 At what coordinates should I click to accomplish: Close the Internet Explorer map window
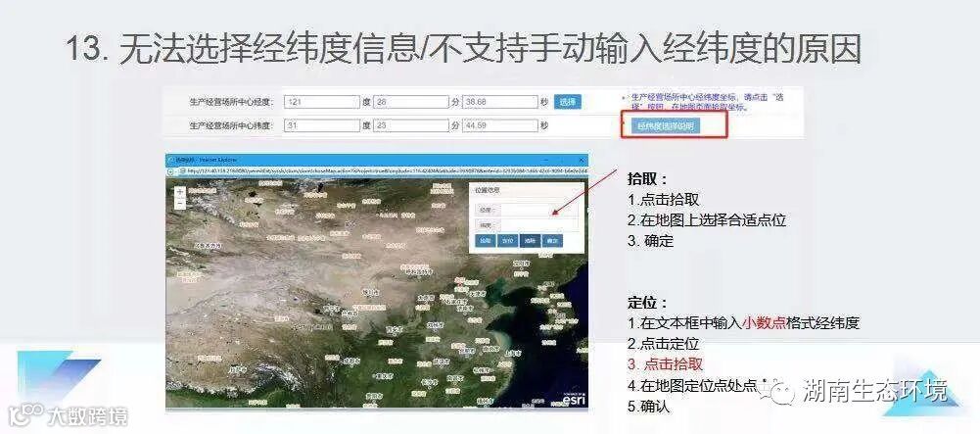pos(582,160)
